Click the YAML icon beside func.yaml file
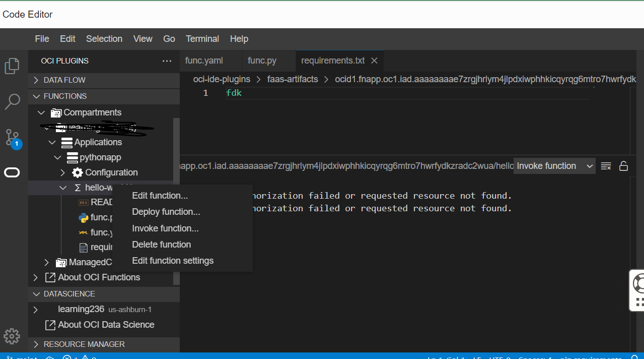 tap(84, 232)
